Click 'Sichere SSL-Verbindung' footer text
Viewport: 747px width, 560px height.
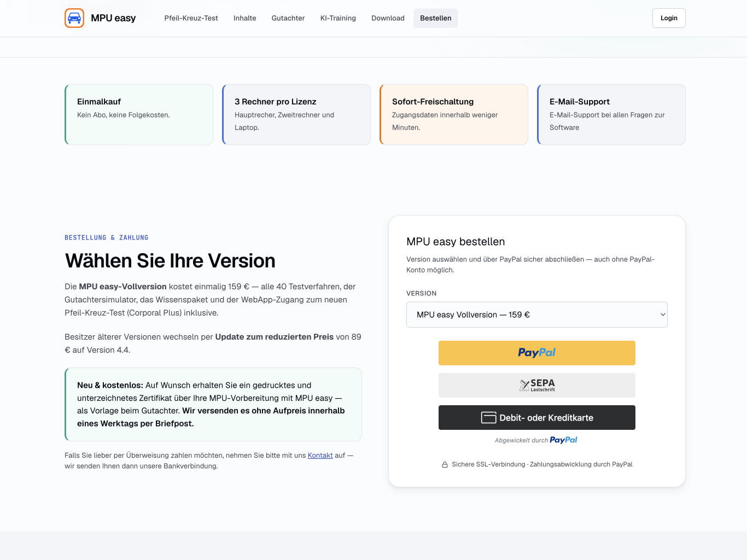click(488, 464)
